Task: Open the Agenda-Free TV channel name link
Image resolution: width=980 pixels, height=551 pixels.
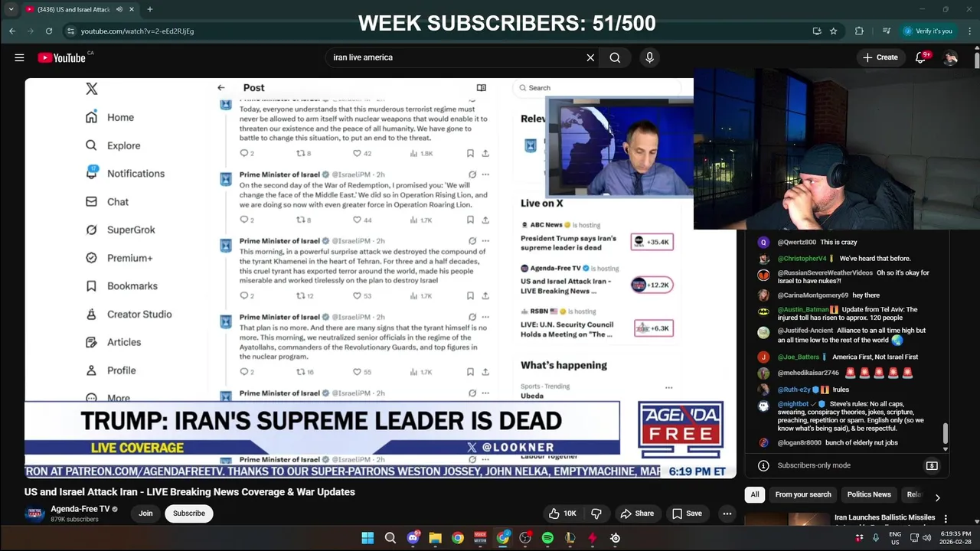Action: pyautogui.click(x=80, y=509)
